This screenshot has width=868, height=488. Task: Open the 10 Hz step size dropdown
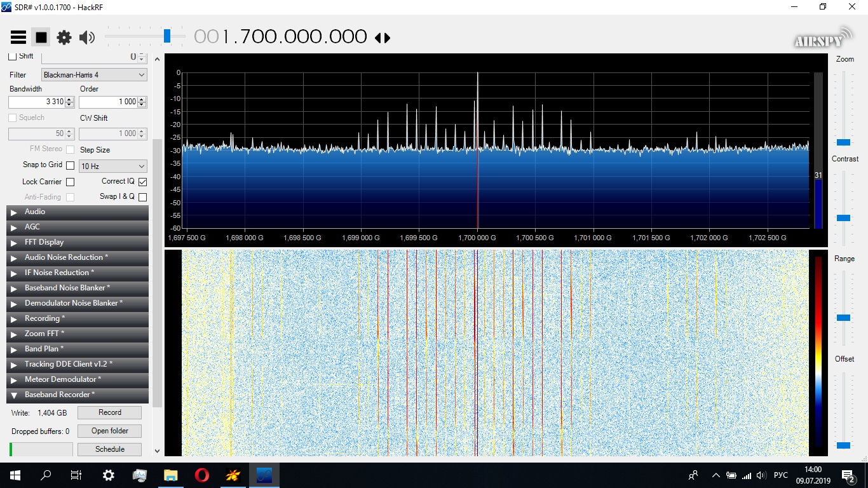tap(113, 166)
